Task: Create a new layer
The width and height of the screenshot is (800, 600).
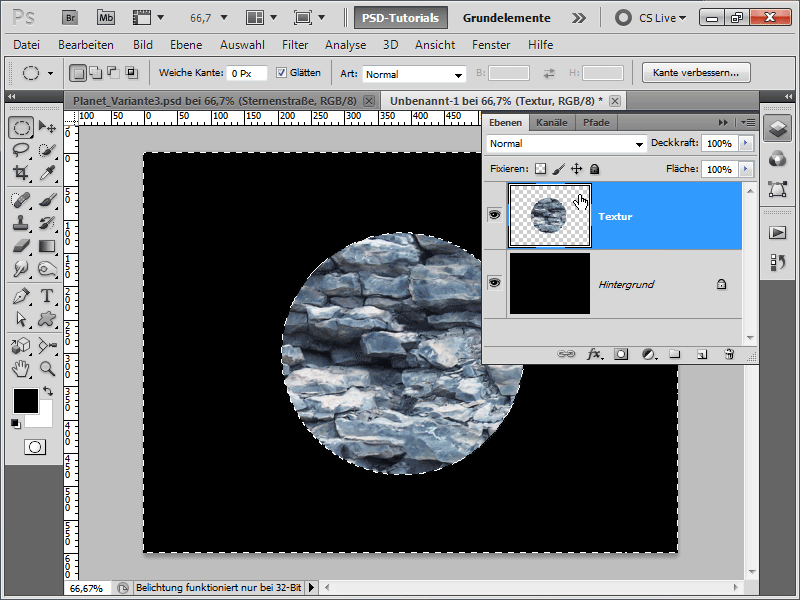Action: (x=702, y=354)
